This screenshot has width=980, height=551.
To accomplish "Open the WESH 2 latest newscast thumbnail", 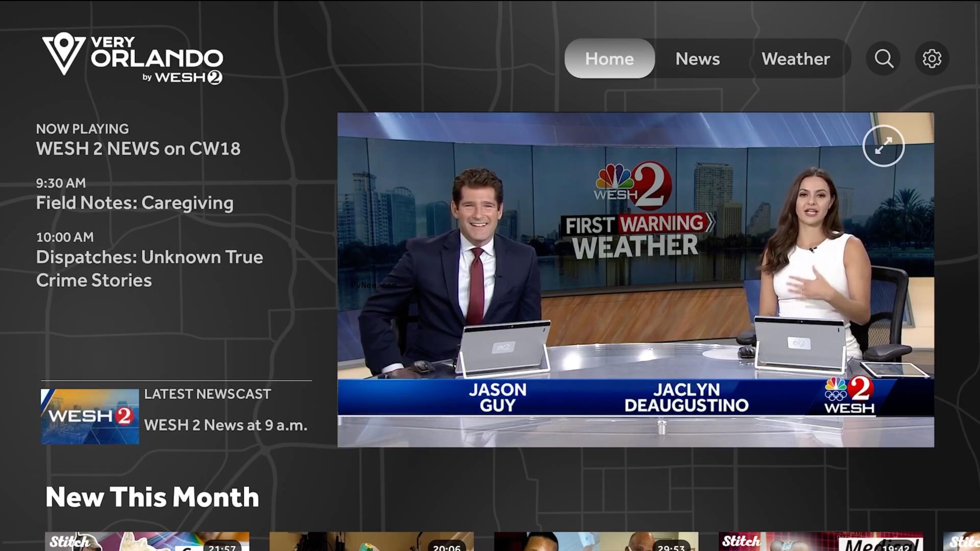I will tap(90, 416).
